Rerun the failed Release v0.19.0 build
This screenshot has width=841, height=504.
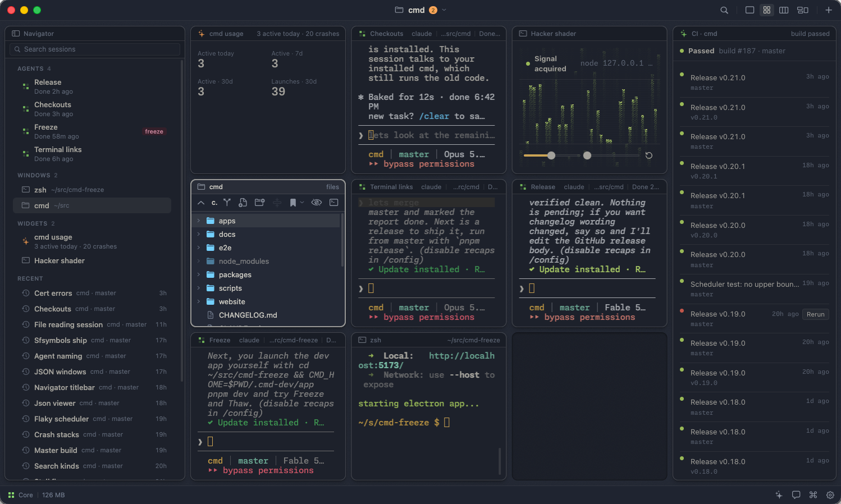816,314
